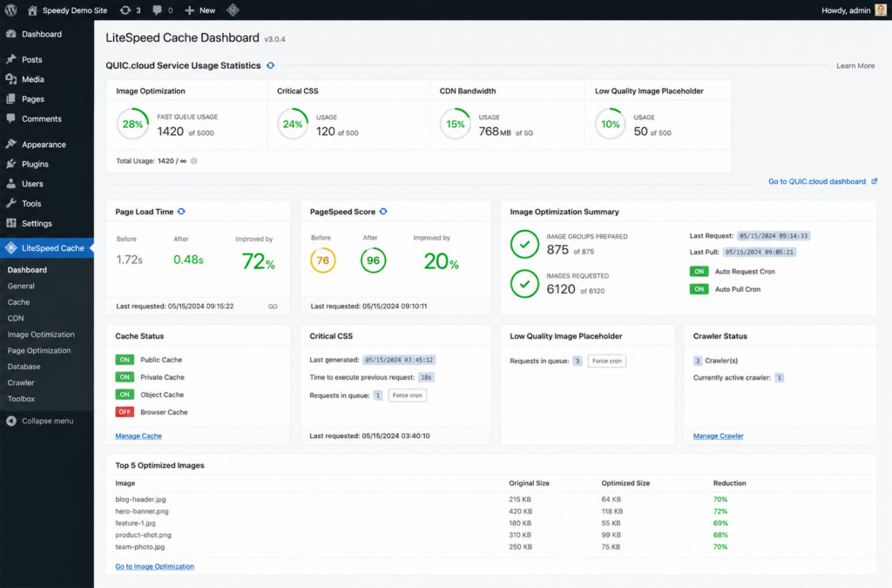Open LiteSpeed Dashboard submenu item
The height and width of the screenshot is (588, 892).
click(x=27, y=269)
